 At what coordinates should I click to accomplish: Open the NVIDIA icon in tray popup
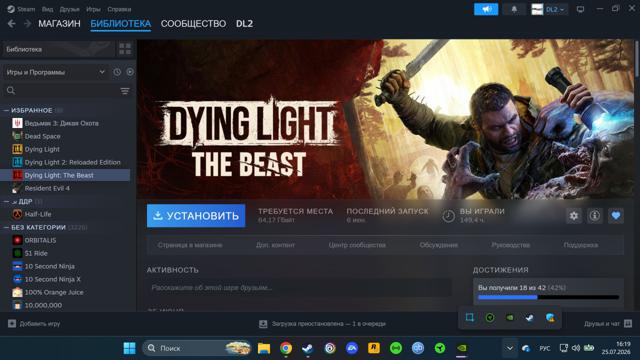coord(510,318)
